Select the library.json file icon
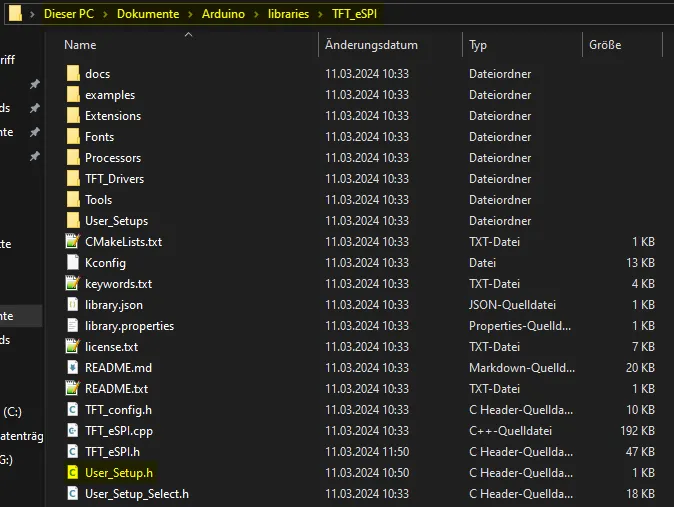The width and height of the screenshot is (674, 507). click(72, 305)
